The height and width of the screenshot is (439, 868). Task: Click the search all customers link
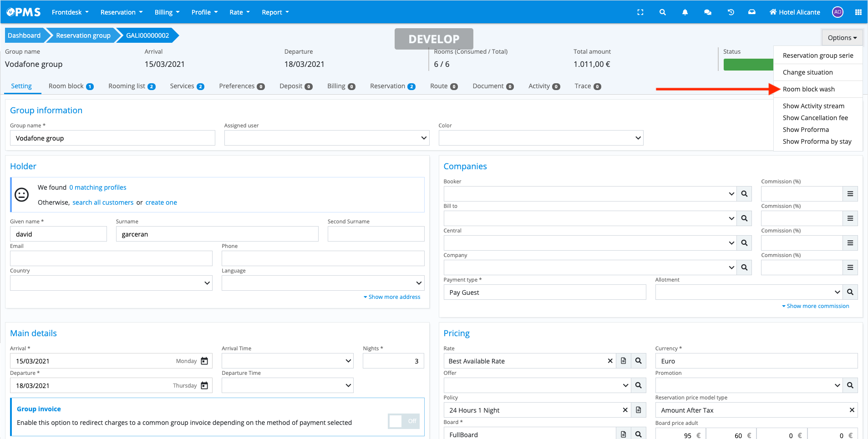[x=103, y=202]
